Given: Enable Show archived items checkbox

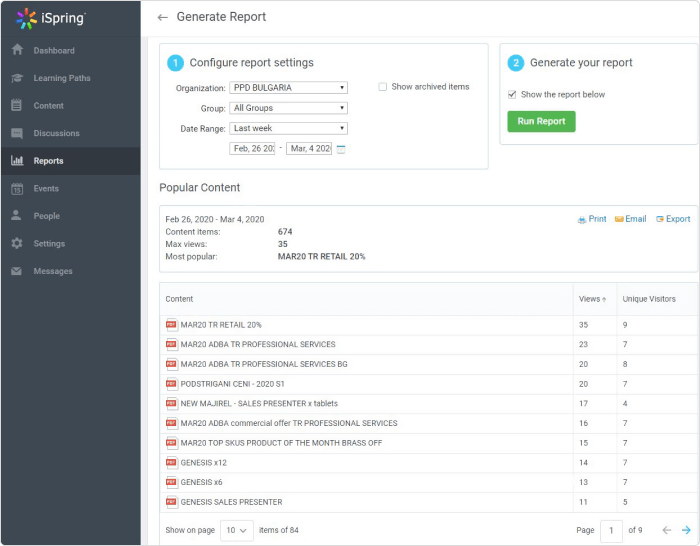Looking at the screenshot, I should [x=383, y=87].
